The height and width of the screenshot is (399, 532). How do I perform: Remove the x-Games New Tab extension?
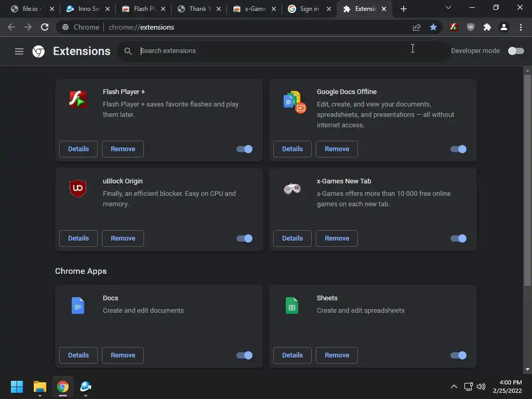[x=337, y=238]
